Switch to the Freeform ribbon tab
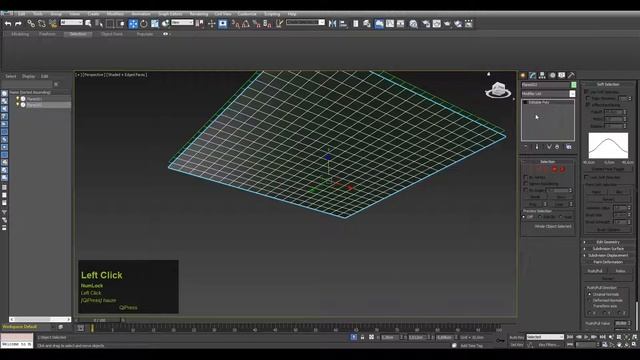The height and width of the screenshot is (360, 640). point(47,34)
